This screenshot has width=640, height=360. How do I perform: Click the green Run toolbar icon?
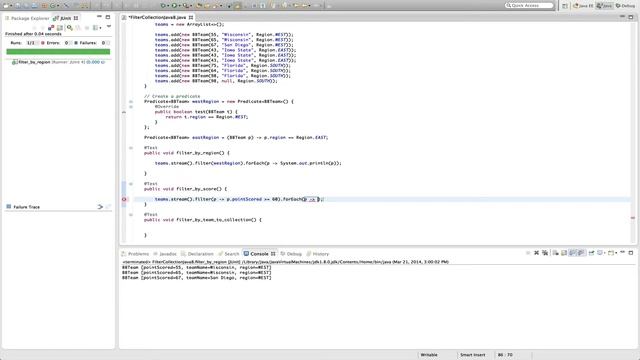[174, 6]
